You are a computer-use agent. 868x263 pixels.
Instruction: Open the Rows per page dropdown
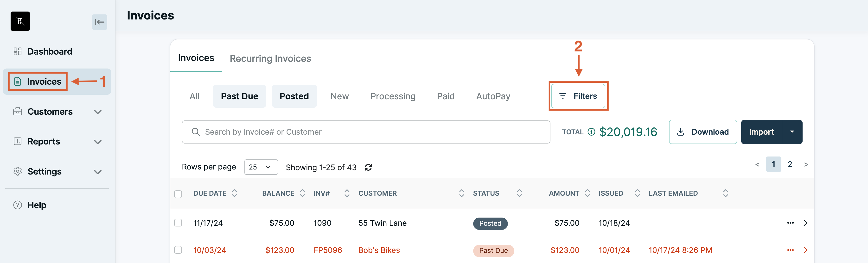pos(261,167)
